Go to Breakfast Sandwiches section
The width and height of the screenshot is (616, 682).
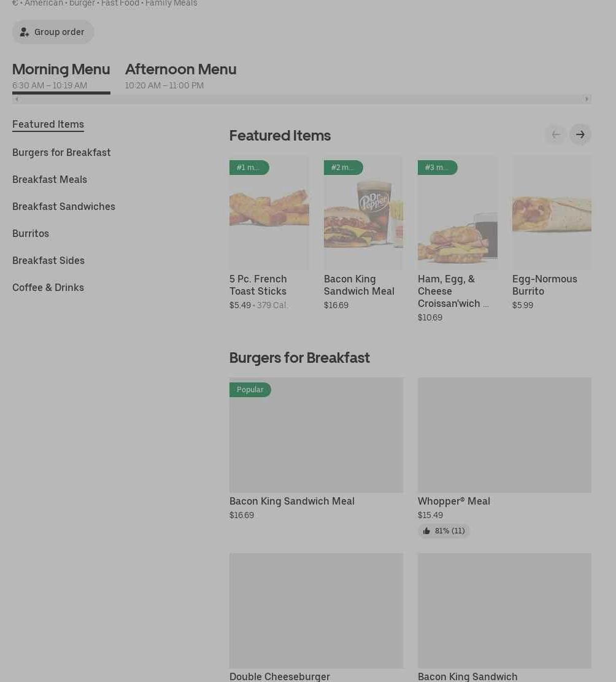point(64,206)
